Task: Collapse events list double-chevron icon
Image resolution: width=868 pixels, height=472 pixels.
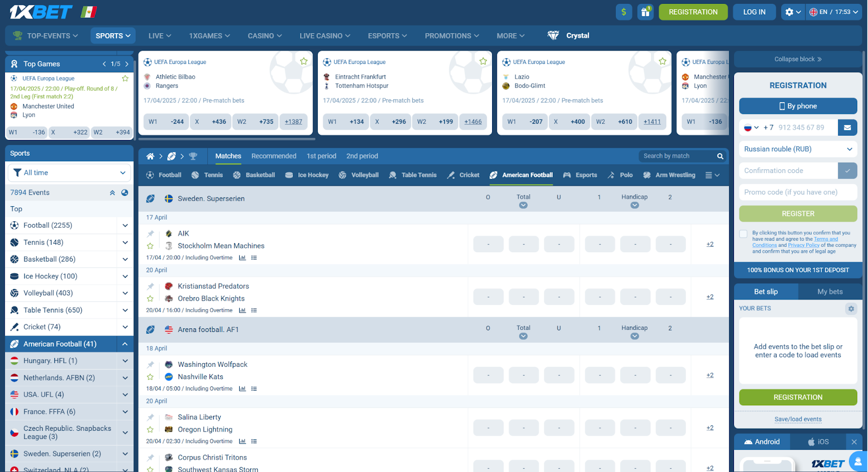Action: click(112, 193)
